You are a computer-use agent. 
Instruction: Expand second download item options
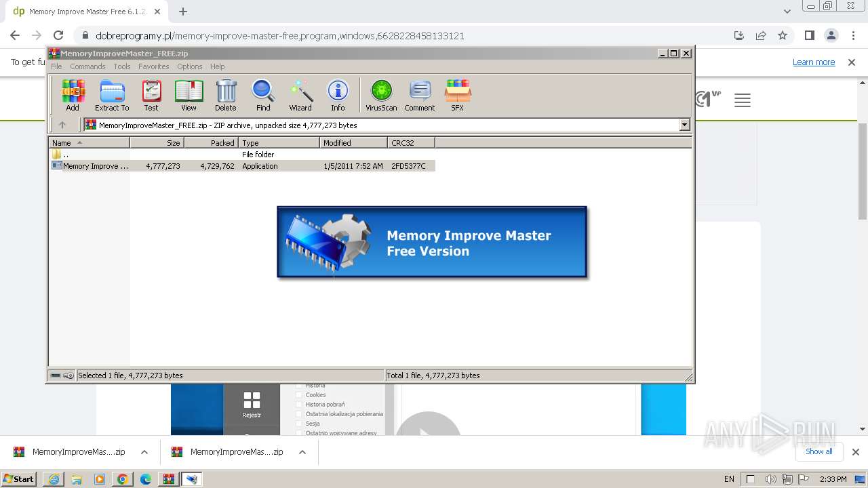pyautogui.click(x=302, y=452)
